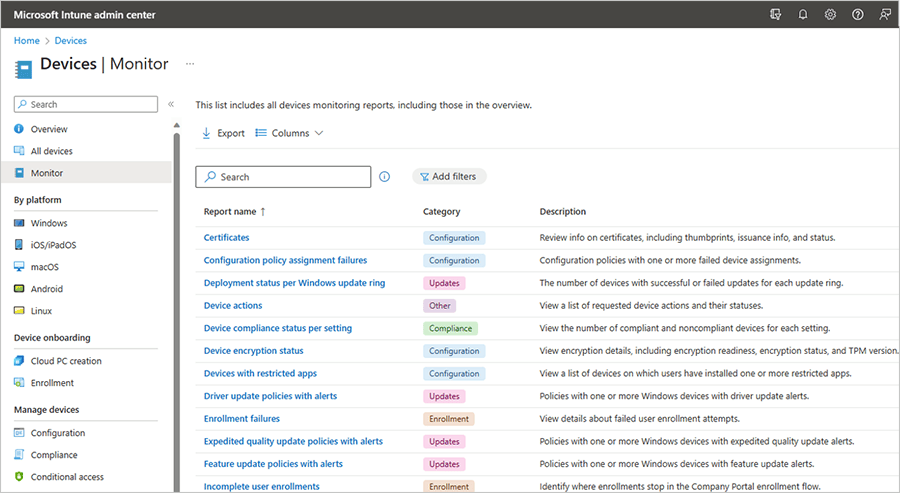Open the feedback icon in top bar
The height and width of the screenshot is (493, 900).
tap(885, 15)
